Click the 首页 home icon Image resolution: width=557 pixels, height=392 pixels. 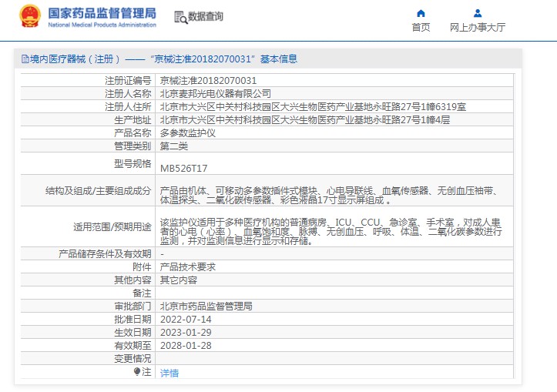point(421,14)
